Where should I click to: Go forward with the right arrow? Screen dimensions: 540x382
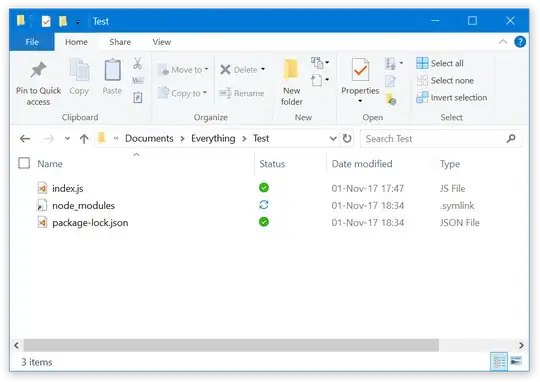pos(49,139)
